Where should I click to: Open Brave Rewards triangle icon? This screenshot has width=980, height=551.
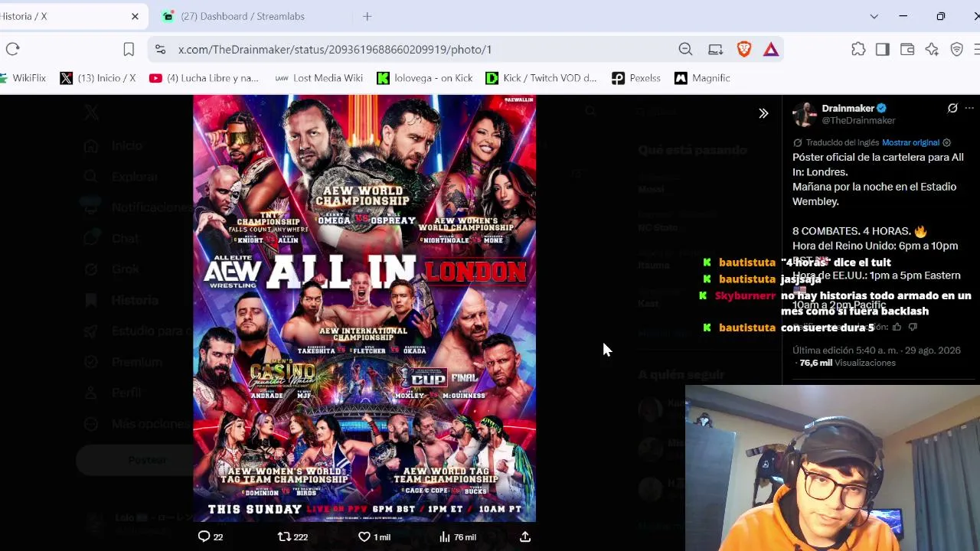coord(771,49)
